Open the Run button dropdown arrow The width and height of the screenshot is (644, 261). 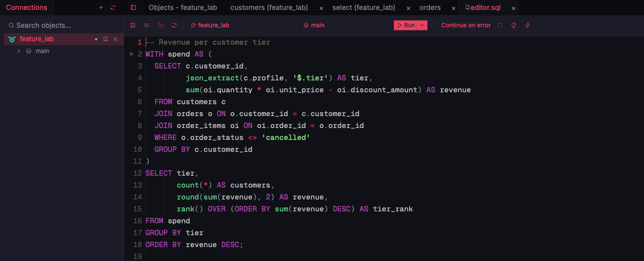point(423,25)
